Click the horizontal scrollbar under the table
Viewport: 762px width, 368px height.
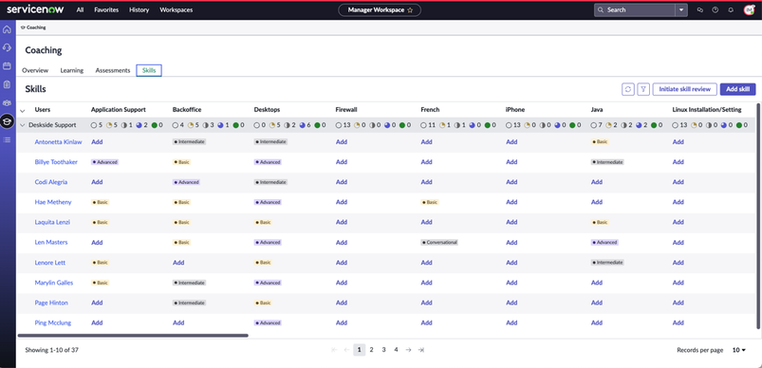[133, 335]
